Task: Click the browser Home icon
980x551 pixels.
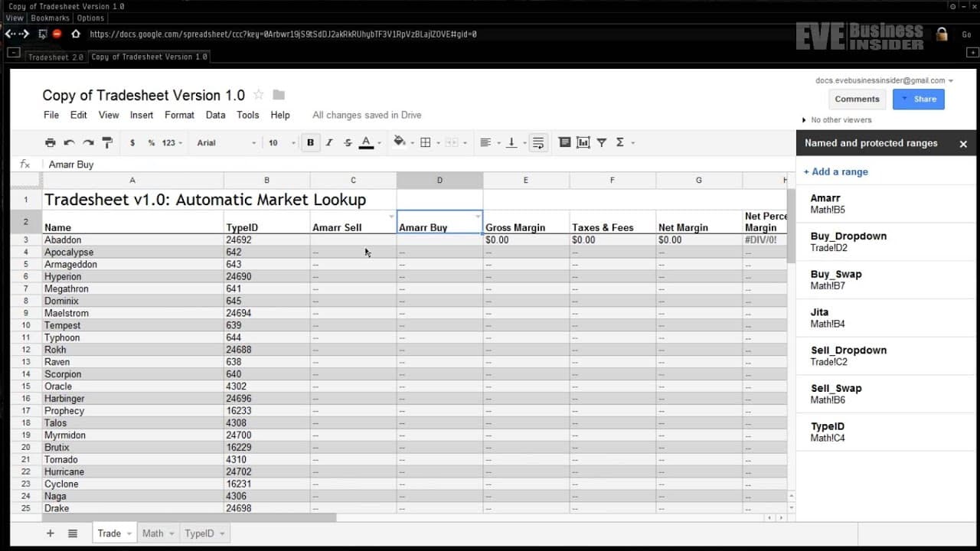Action: [76, 34]
